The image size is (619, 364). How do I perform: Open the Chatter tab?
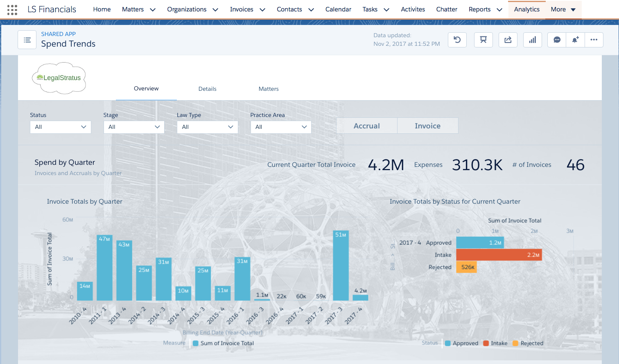[447, 9]
